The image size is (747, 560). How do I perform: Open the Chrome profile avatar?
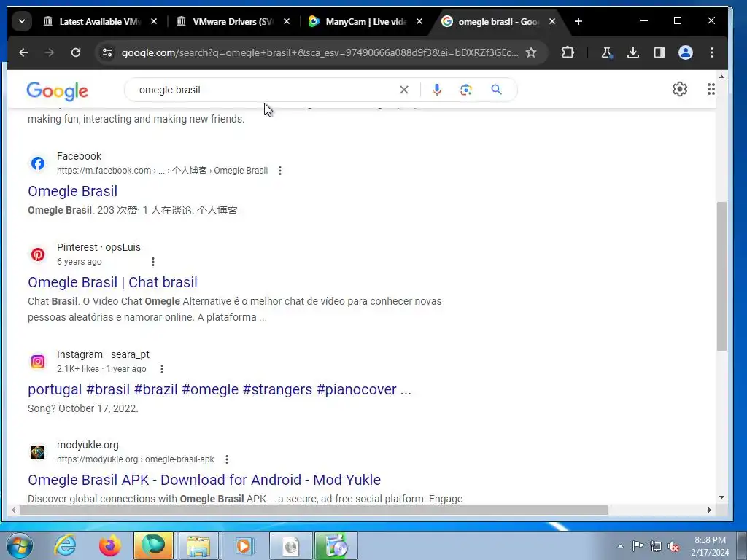point(686,52)
